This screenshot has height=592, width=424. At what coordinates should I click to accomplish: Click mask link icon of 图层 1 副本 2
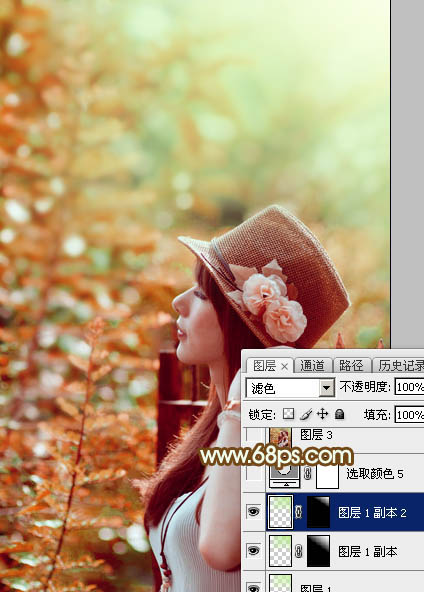[x=299, y=512]
